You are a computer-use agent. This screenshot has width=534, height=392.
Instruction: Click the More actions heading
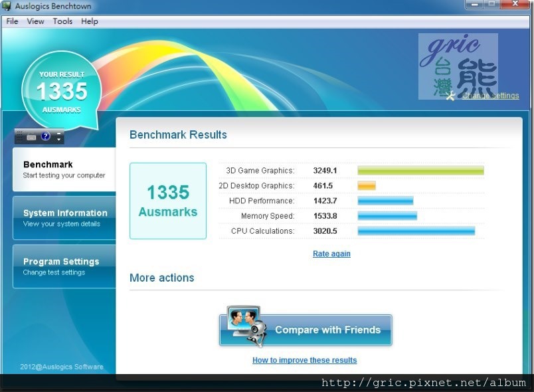[162, 278]
